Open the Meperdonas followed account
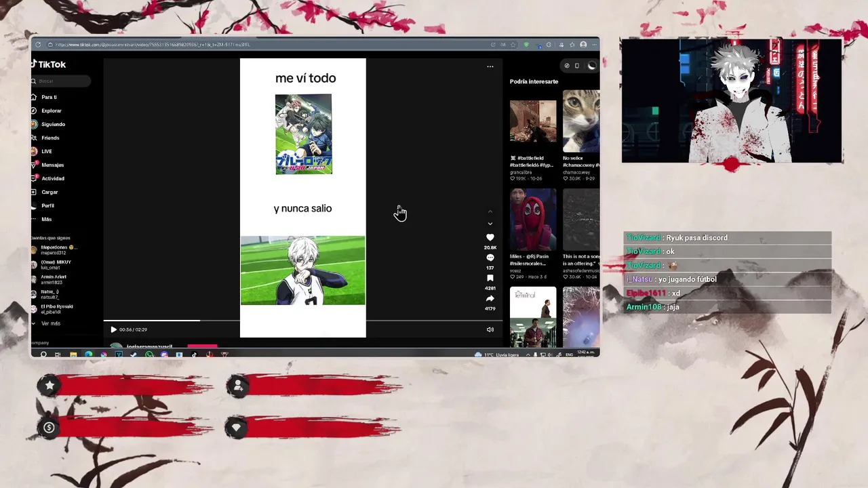Viewport: 868px width, 488px height. click(55, 249)
